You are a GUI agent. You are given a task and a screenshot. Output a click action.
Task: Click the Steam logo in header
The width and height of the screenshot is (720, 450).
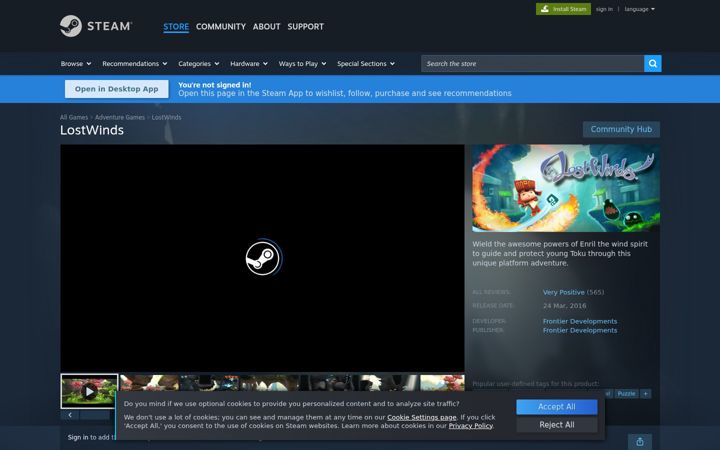click(96, 26)
